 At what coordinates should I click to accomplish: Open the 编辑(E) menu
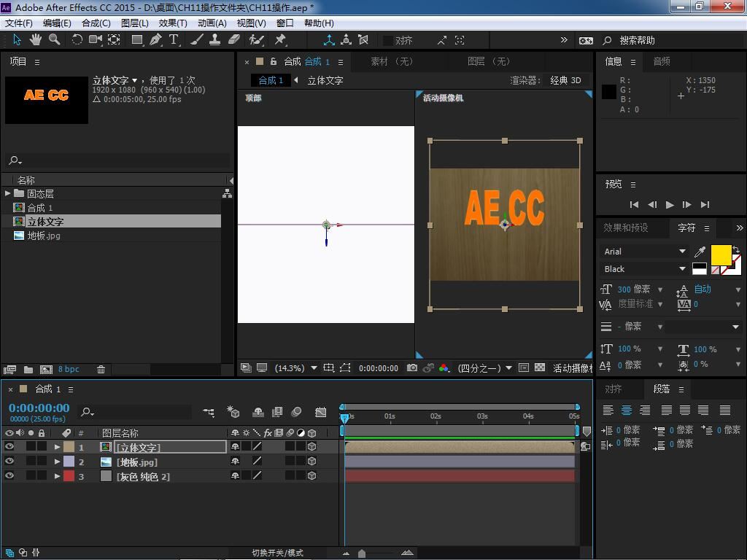point(57,23)
